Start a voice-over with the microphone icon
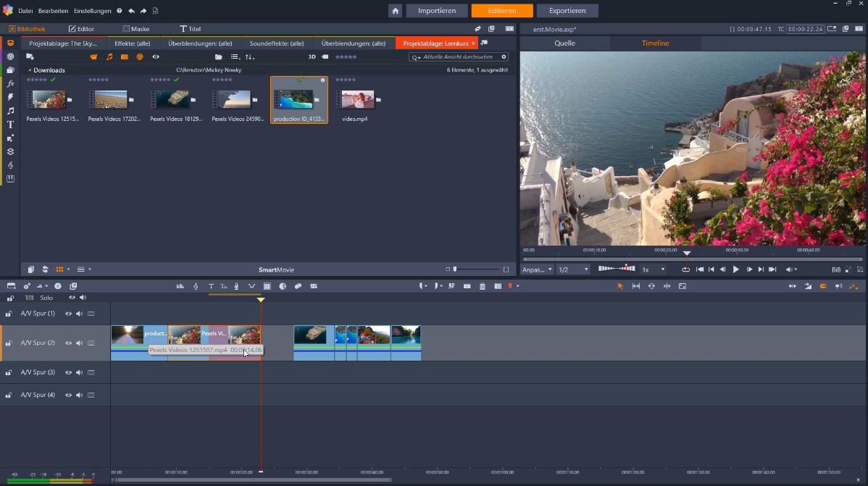868x486 pixels. pos(236,285)
